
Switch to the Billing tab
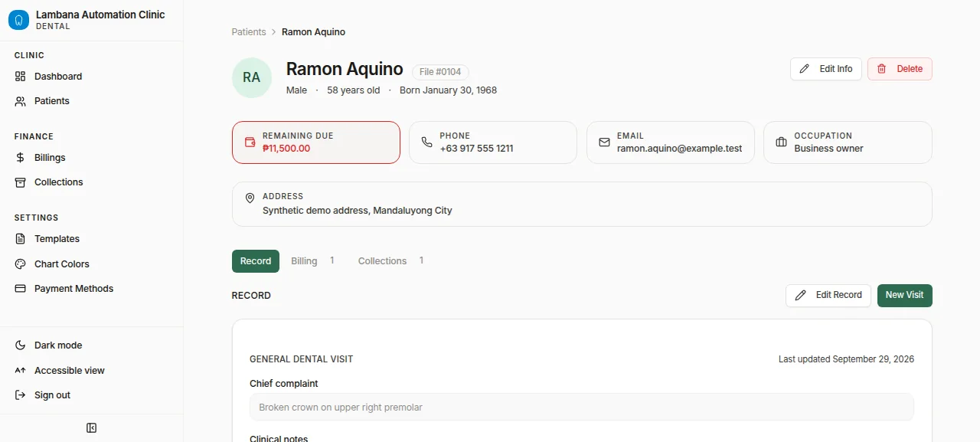tap(312, 261)
